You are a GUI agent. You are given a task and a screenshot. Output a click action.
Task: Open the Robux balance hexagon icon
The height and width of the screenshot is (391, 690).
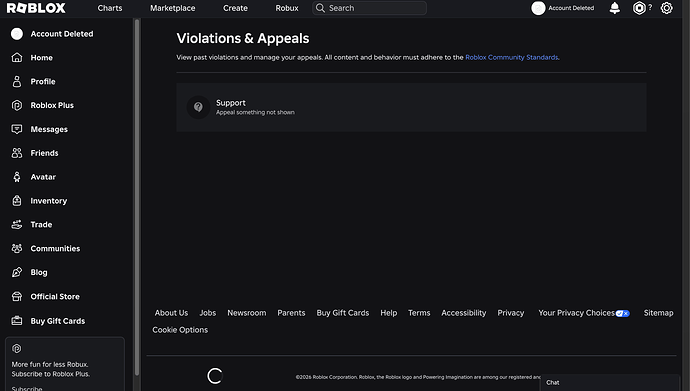(639, 8)
